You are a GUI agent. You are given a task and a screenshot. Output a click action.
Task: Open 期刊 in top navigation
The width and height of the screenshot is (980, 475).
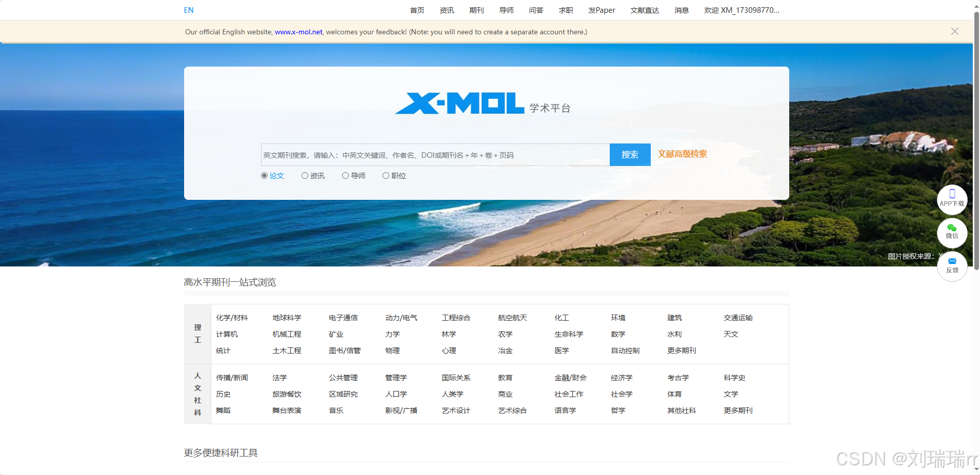pyautogui.click(x=476, y=10)
